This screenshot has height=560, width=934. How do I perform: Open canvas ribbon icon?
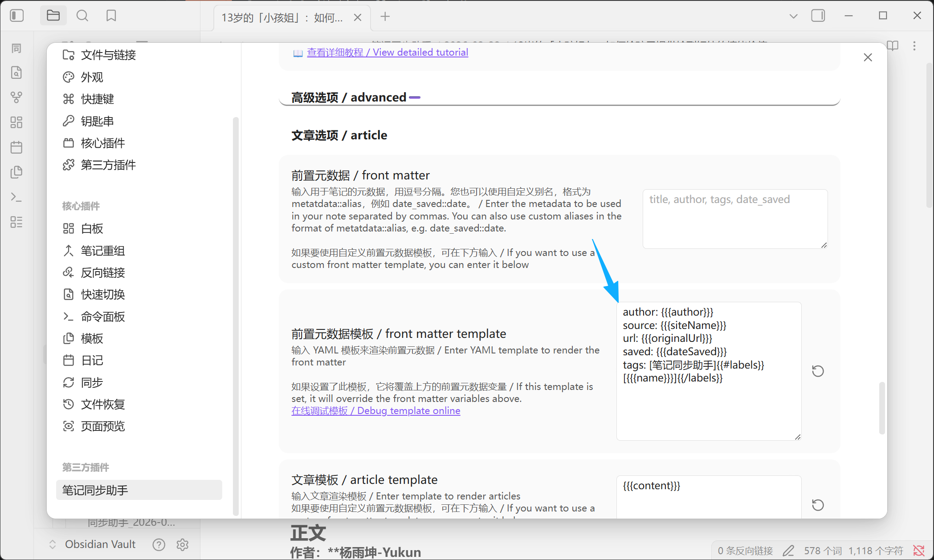point(16,122)
